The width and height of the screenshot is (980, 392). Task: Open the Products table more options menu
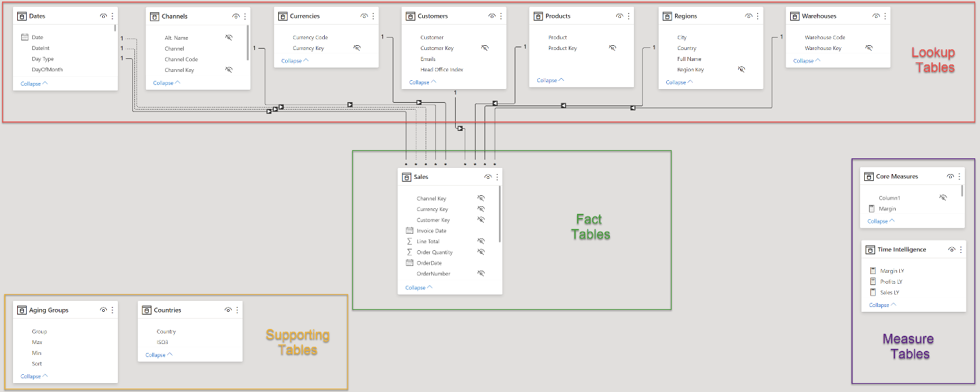(x=628, y=16)
